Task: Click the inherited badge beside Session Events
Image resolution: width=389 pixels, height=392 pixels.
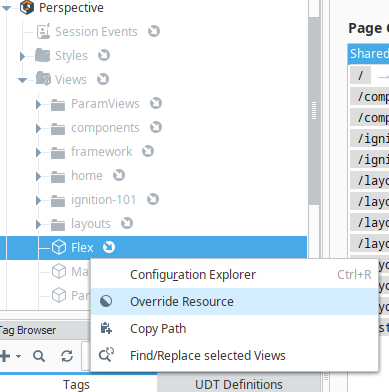Action: point(154,31)
